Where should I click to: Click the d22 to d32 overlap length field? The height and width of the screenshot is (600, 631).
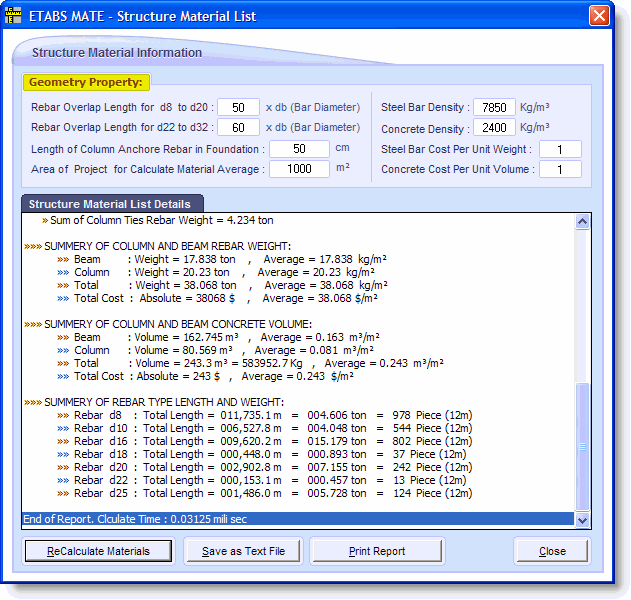[x=238, y=128]
